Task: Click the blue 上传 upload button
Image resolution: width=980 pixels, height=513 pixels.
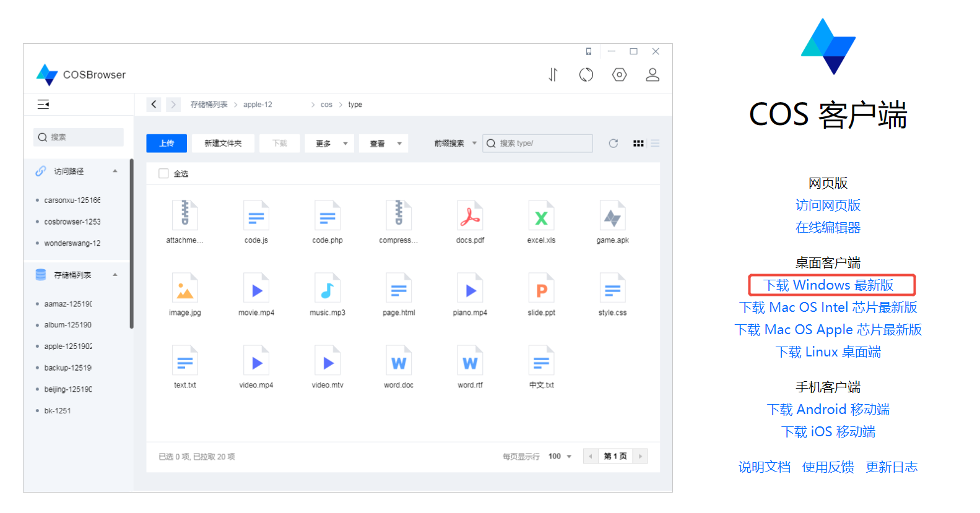Action: (x=167, y=144)
